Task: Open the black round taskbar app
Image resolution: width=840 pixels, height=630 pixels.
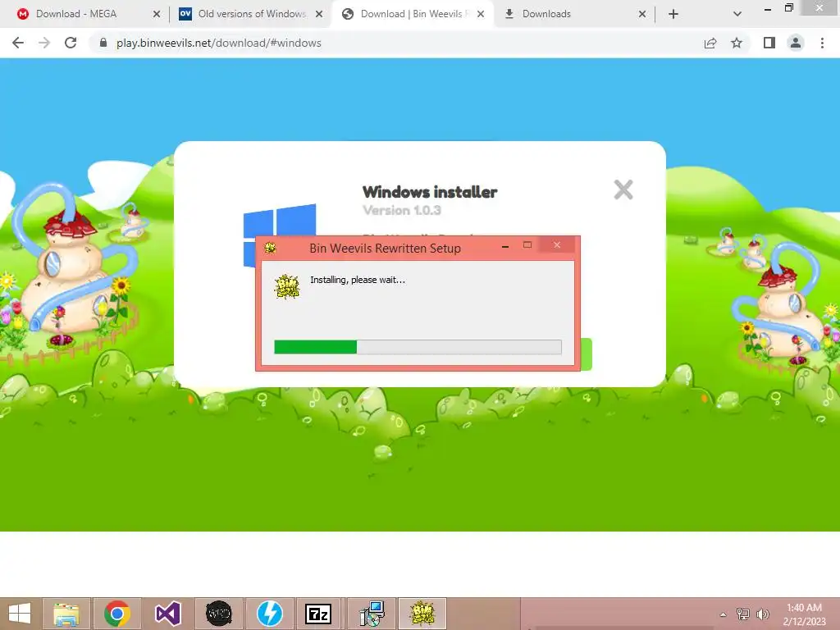Action: coord(218,614)
